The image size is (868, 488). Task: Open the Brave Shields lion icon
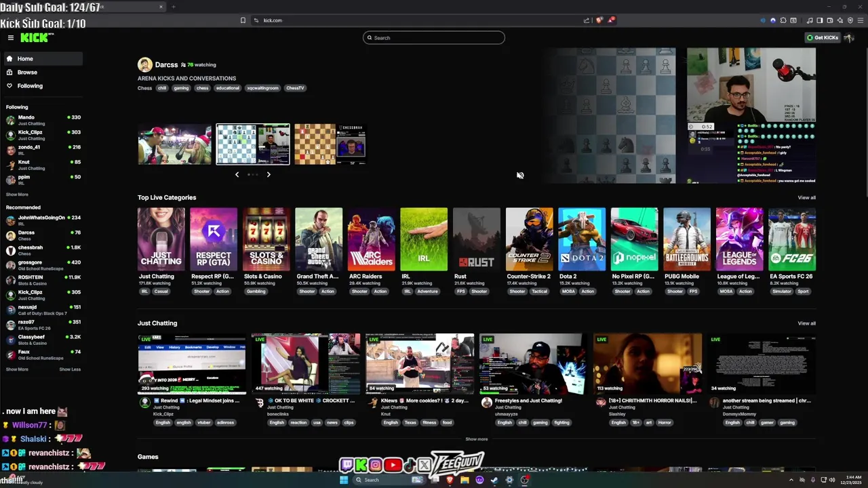[x=599, y=20]
